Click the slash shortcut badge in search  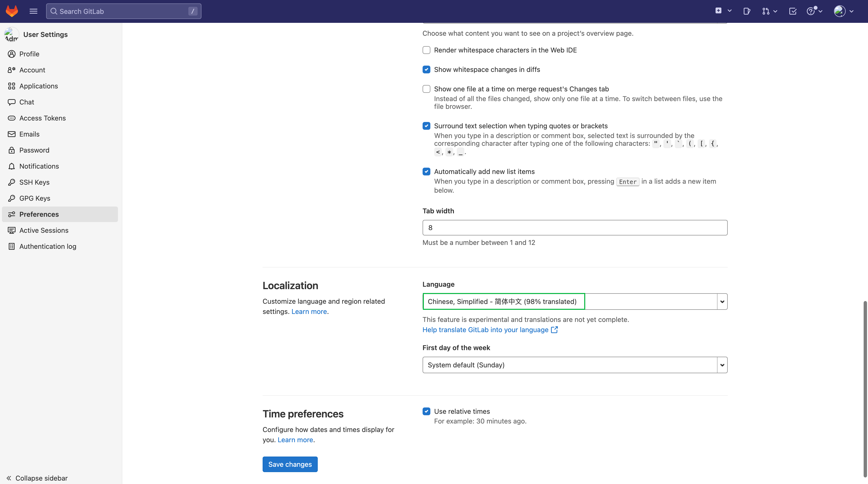click(193, 11)
